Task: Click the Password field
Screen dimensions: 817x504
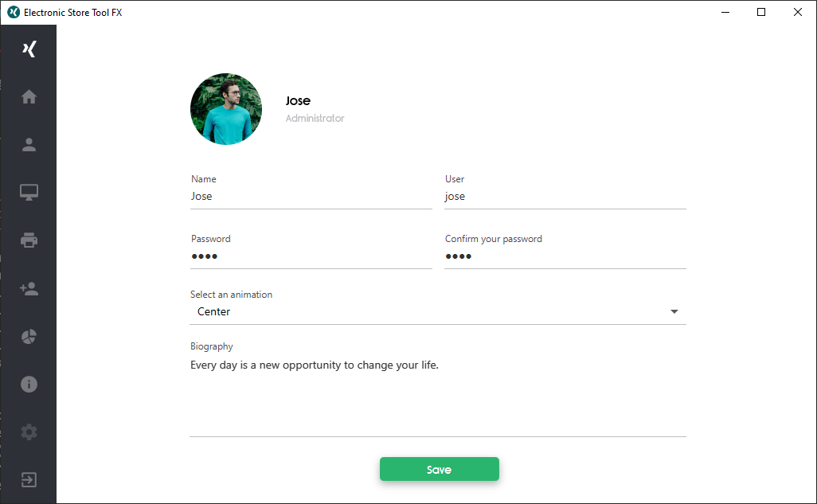Action: point(311,256)
